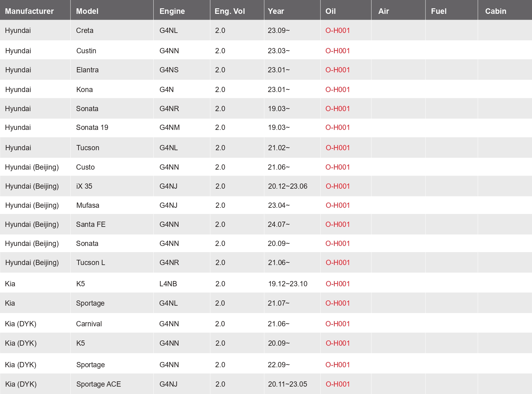Click the 20.12~23.06 year cell

(288, 186)
